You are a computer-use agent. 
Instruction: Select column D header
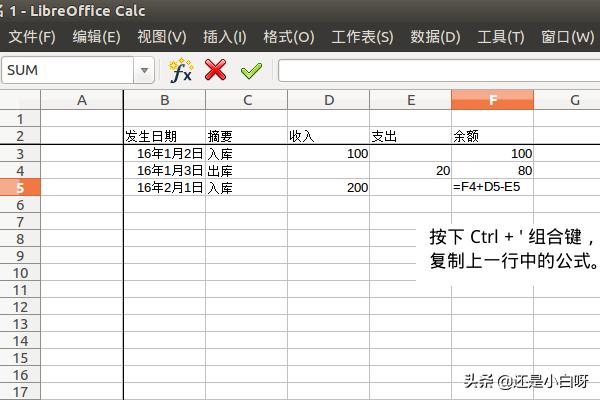(329, 100)
